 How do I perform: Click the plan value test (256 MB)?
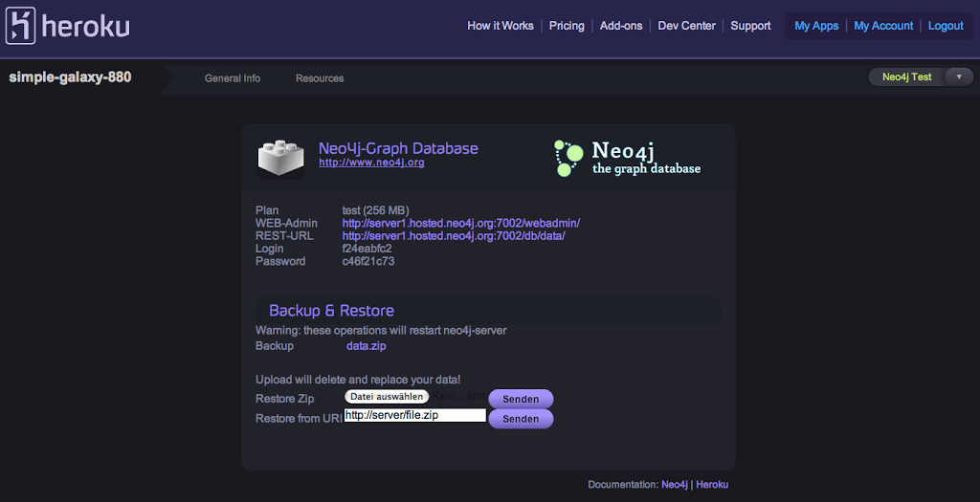pos(375,210)
